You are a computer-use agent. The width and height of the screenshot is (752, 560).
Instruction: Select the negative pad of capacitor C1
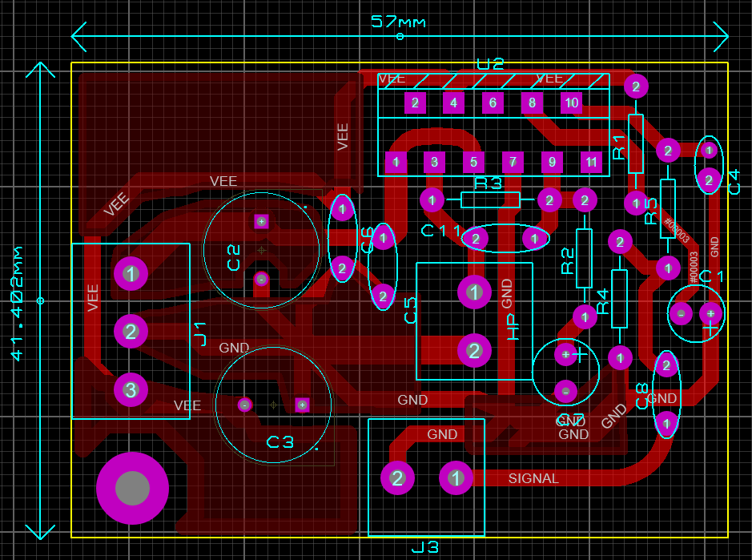pos(681,314)
